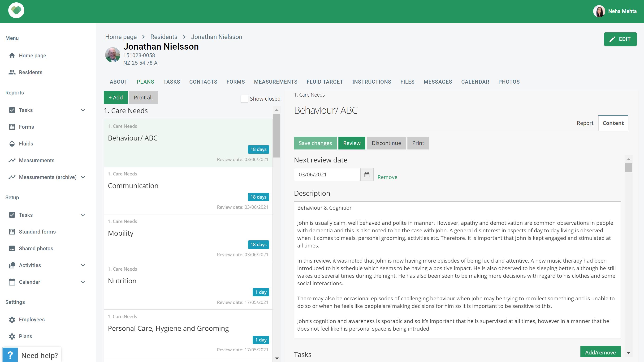The width and height of the screenshot is (644, 362).
Task: Click the Need help question mark icon
Action: tap(10, 355)
